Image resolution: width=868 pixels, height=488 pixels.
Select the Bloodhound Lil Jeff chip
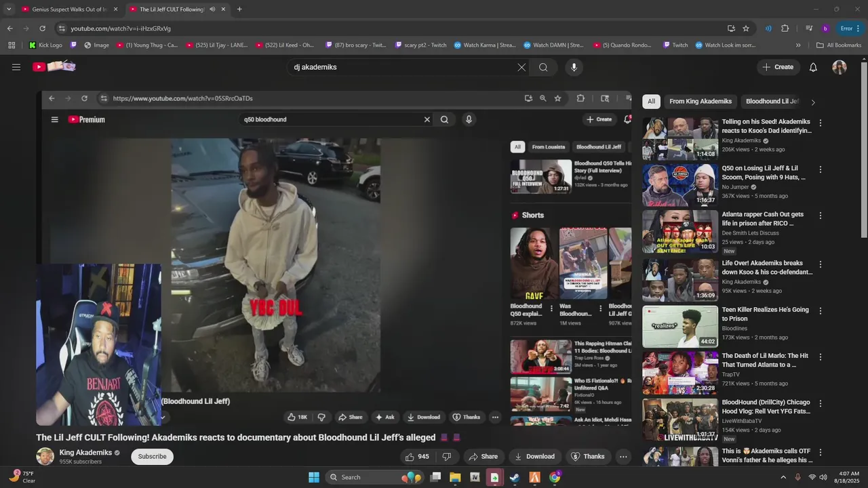coord(772,102)
